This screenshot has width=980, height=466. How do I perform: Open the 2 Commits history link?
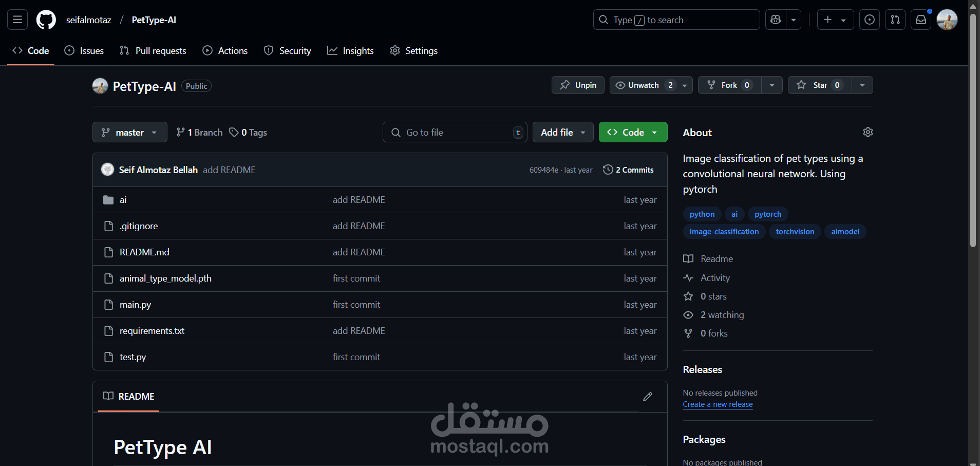pyautogui.click(x=629, y=170)
